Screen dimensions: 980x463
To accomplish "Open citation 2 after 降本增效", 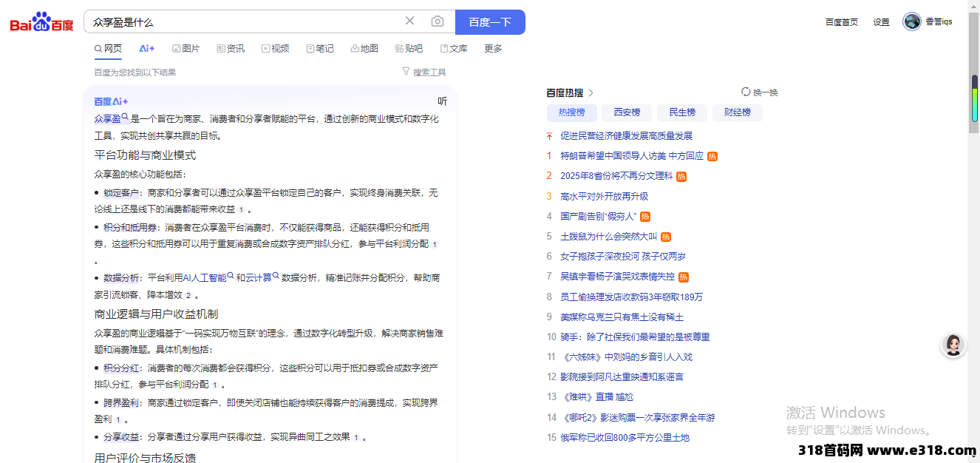I will (188, 294).
